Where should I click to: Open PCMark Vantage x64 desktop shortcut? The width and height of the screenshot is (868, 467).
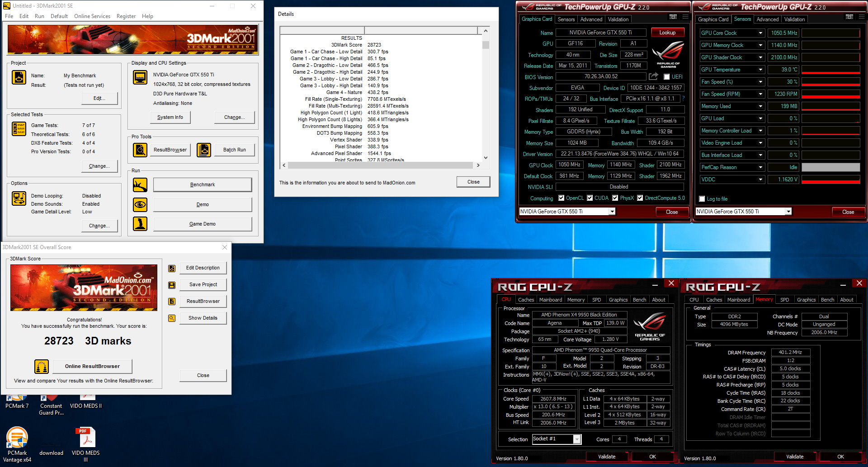coord(17,444)
